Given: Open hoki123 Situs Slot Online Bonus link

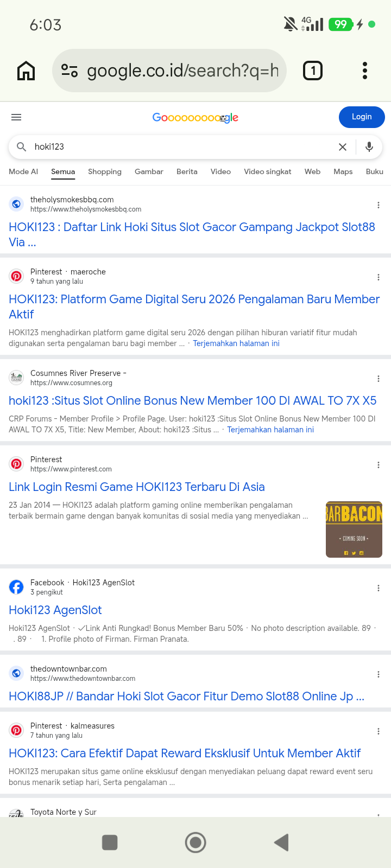Looking at the screenshot, I should click(x=193, y=400).
